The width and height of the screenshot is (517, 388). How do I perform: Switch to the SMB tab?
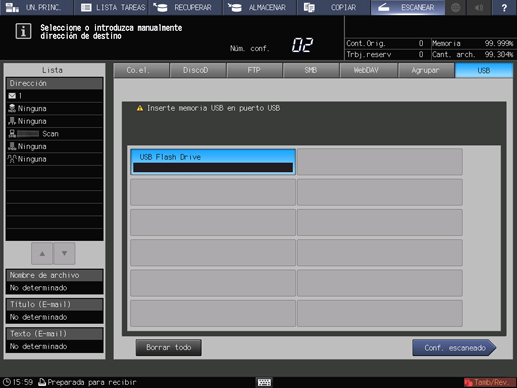(311, 70)
